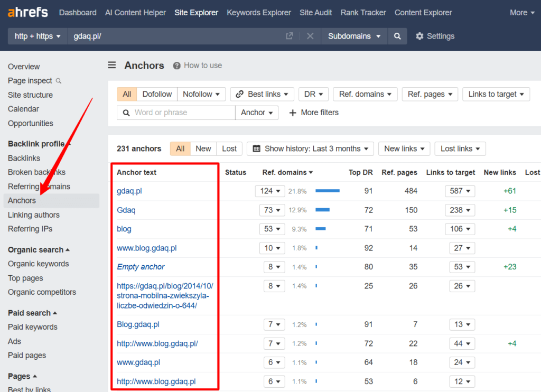This screenshot has height=392, width=541.
Task: Click the blue bar for gdaq.pl ref. domains
Action: click(328, 191)
